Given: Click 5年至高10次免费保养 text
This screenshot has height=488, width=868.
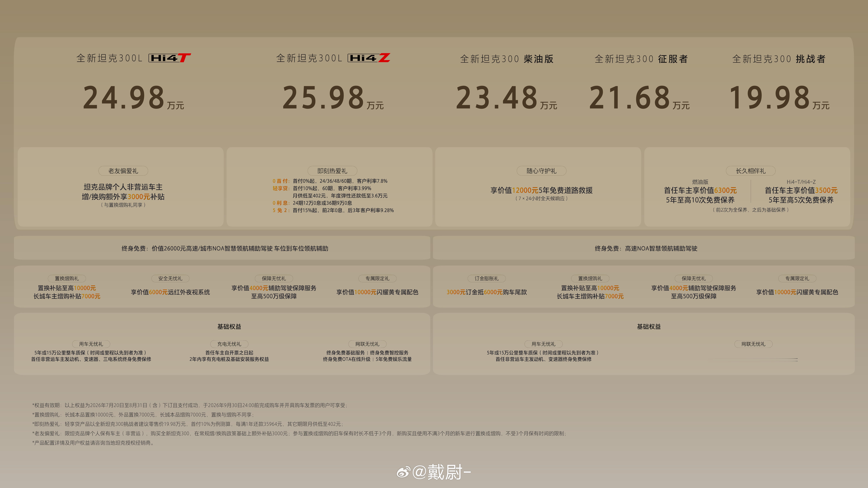Looking at the screenshot, I should coord(700,200).
